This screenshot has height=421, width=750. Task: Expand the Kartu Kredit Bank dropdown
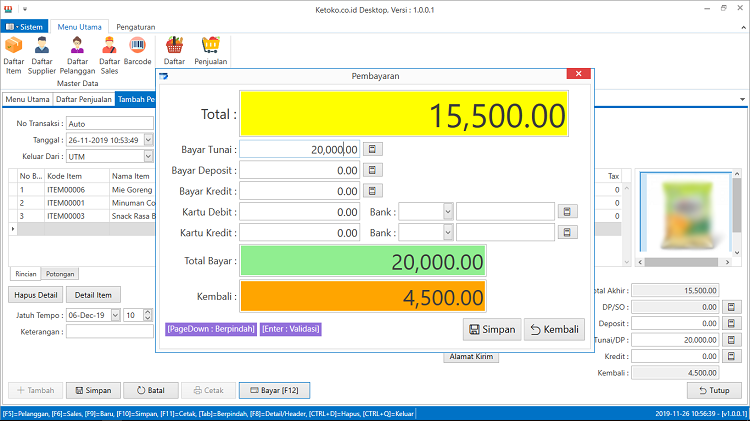(x=448, y=233)
